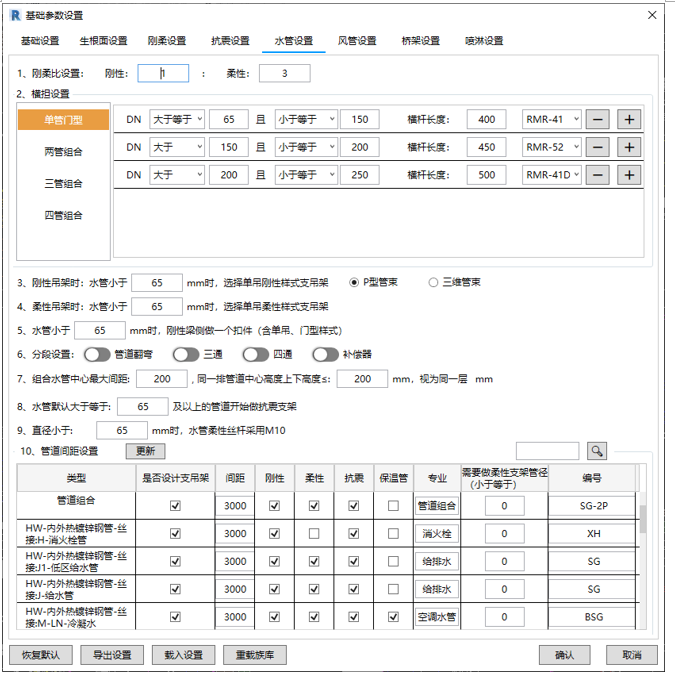Select 四管组合 in crossarm list
Image resolution: width=675 pixels, height=681 pixels.
63,215
